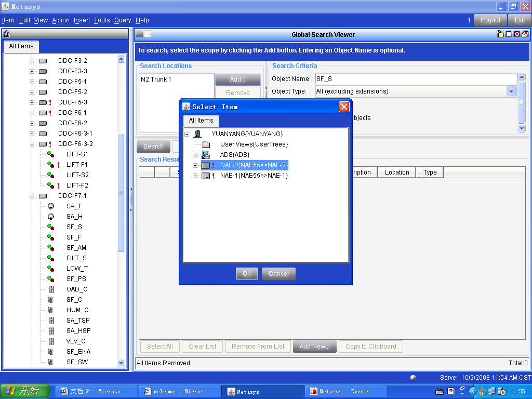Click the YUANYANG site building icon

(197, 134)
